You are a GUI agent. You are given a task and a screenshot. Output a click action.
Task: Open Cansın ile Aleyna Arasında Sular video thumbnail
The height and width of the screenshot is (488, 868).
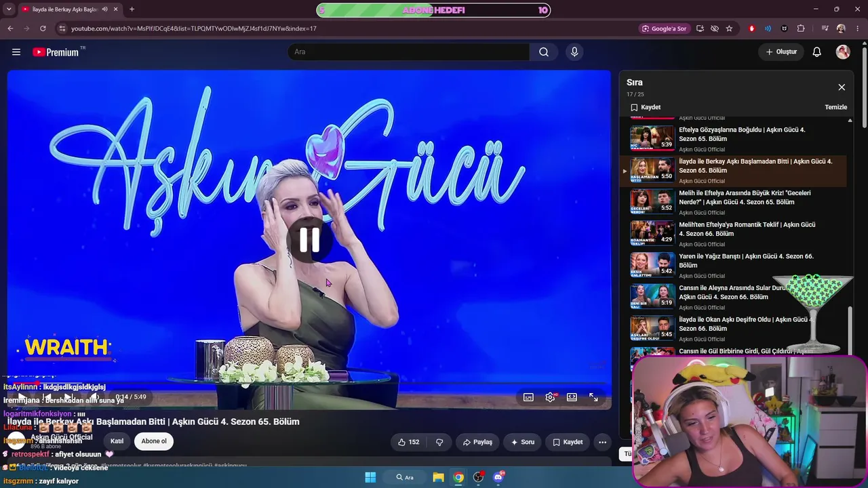point(652,297)
